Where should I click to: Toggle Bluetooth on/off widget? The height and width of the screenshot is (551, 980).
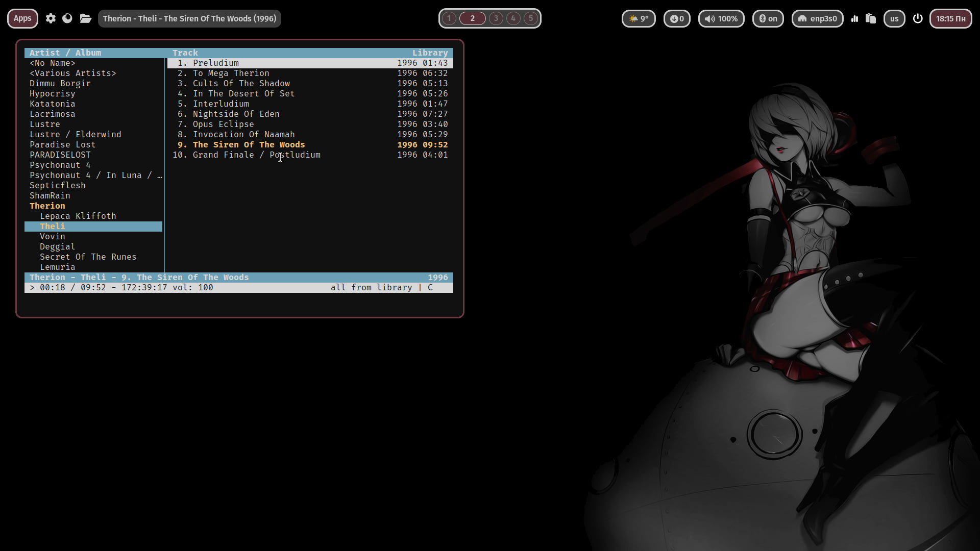(768, 18)
